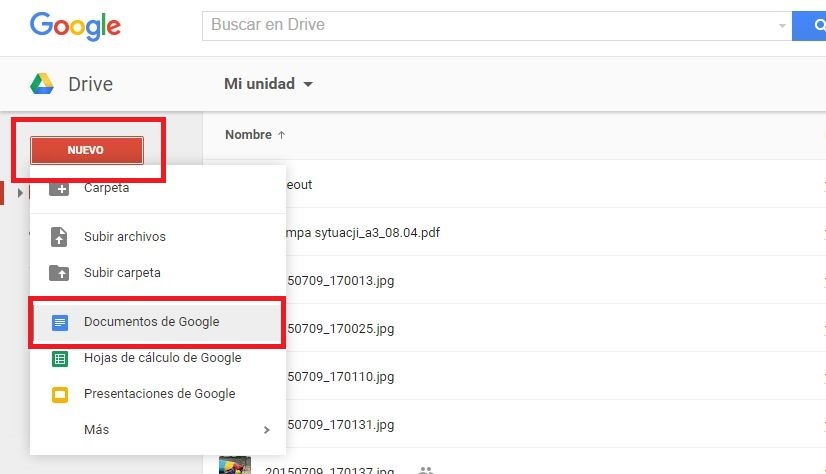Viewport: 826px width, 474px height.
Task: Select Subir archivos menu entry
Action: (x=158, y=236)
